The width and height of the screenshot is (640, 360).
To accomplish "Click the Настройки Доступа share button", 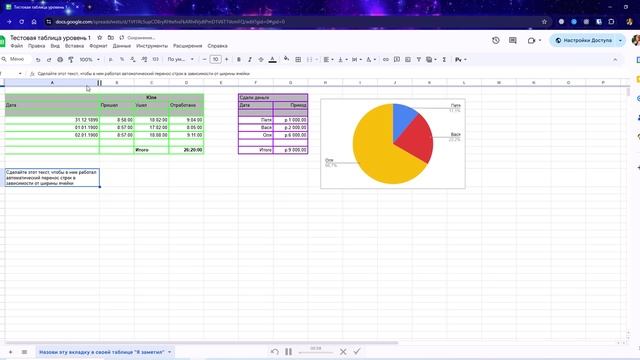I will tap(584, 40).
